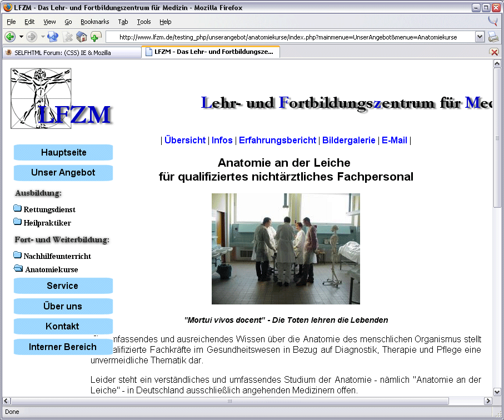Viewport: 504px width, 420px height.
Task: Open the Bookmarks menu
Action: [x=95, y=22]
